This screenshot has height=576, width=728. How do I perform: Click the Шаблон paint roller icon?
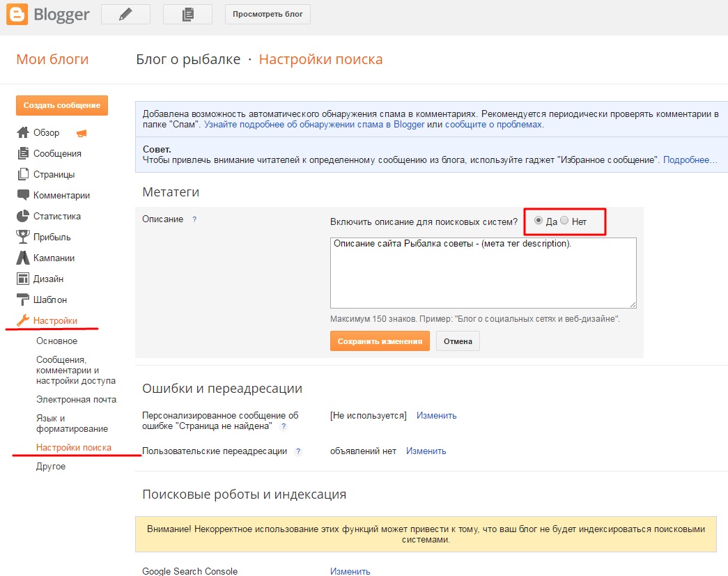(22, 300)
